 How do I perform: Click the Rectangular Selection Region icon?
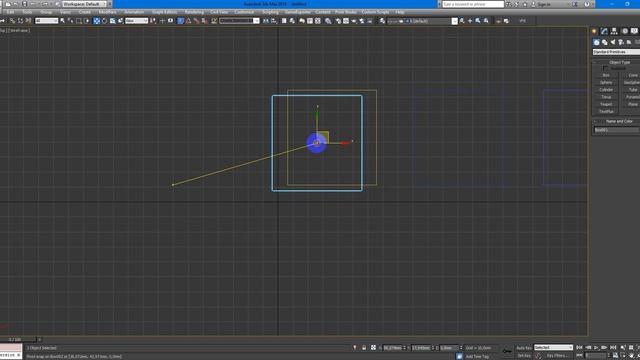click(x=79, y=21)
